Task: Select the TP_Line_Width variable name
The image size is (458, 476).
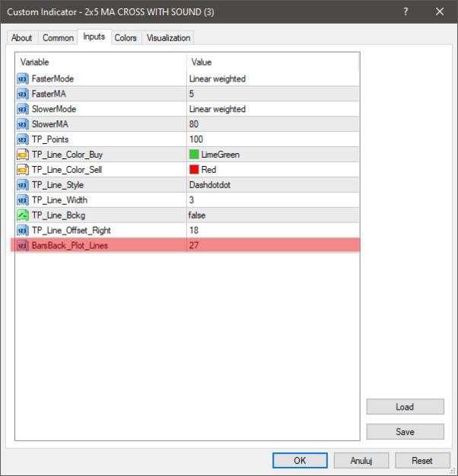Action: click(60, 200)
